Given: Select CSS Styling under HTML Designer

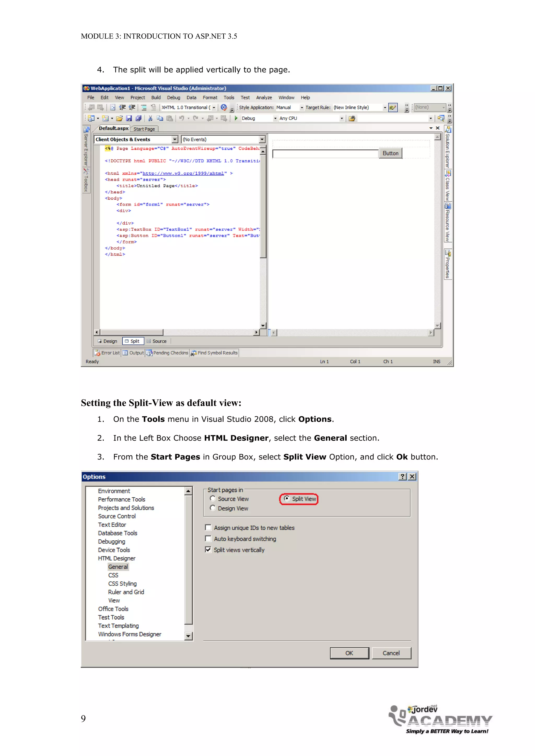Looking at the screenshot, I should [122, 583].
